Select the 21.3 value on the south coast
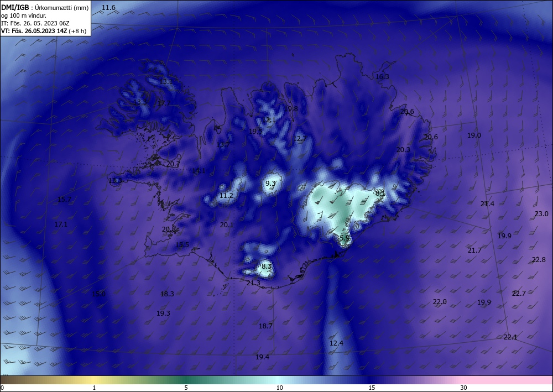The image size is (553, 392). [253, 283]
